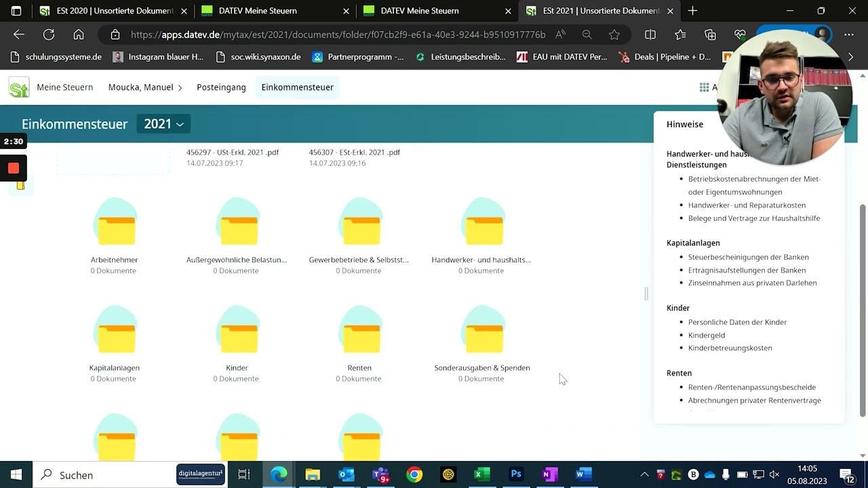Reload the current page
868x488 pixels.
coord(49,35)
